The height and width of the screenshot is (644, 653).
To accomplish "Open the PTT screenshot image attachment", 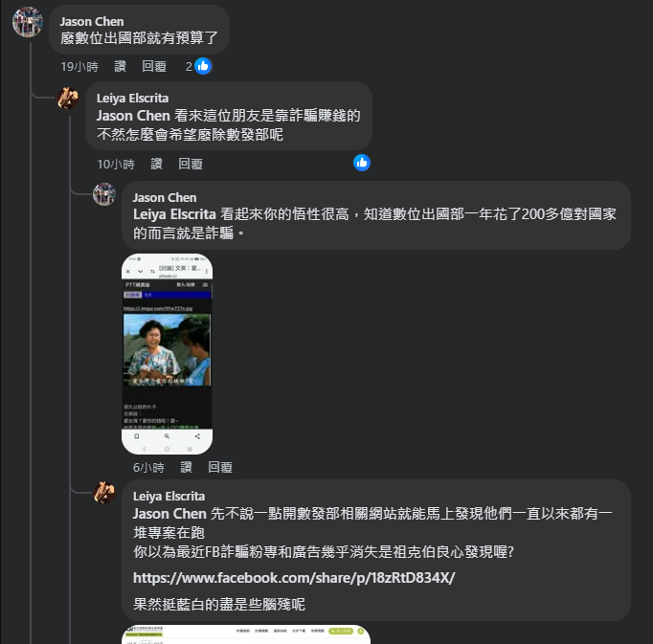I will (167, 354).
